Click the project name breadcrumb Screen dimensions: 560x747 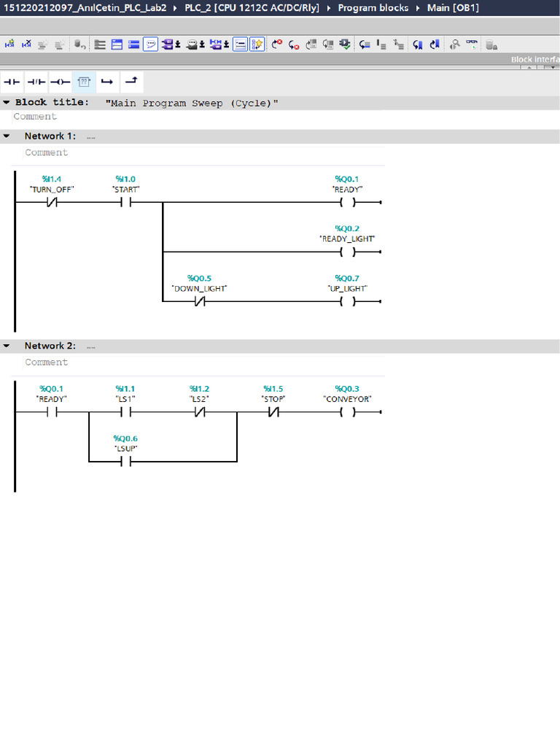point(85,8)
